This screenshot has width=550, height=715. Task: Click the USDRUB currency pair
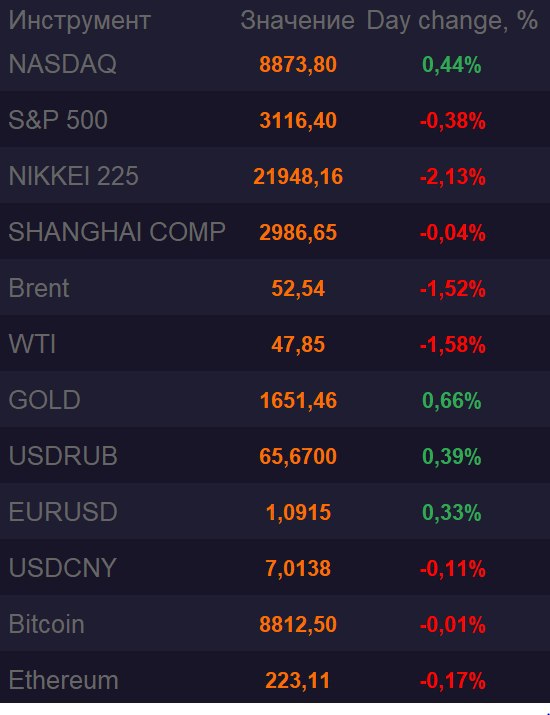[63, 456]
